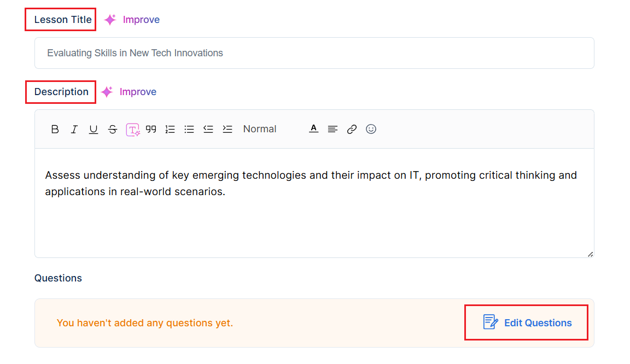Screen dimensions: 630x364
Task: Improve the Lesson Title with AI
Action: coord(132,19)
